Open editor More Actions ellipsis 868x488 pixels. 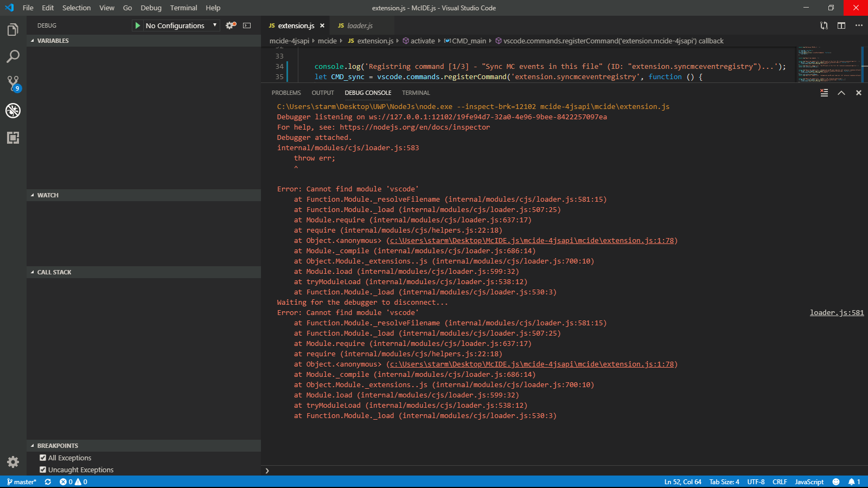point(859,25)
